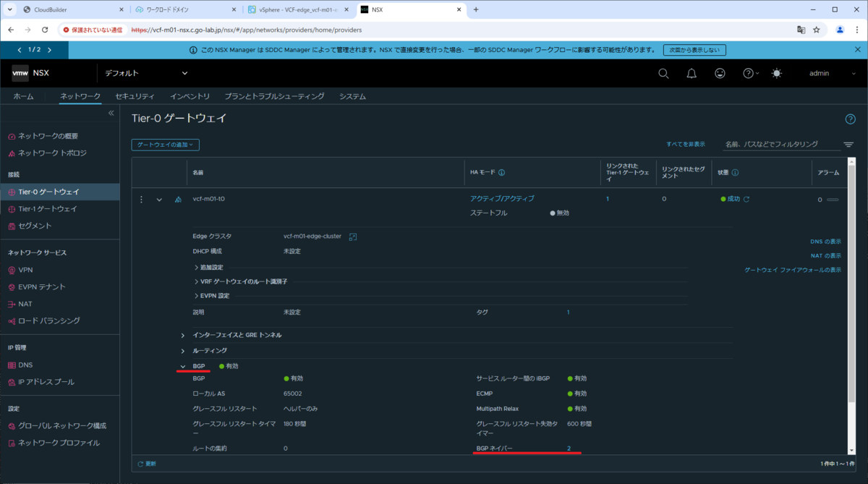Screen dimensions: 868x484
Task: Open the help question mark menu
Action: pyautogui.click(x=751, y=73)
